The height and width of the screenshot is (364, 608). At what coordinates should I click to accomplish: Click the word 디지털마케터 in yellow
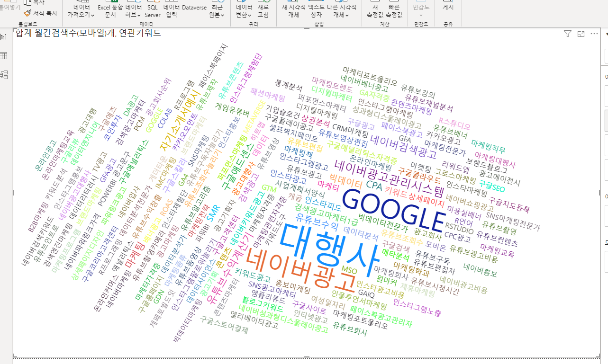[x=332, y=93]
